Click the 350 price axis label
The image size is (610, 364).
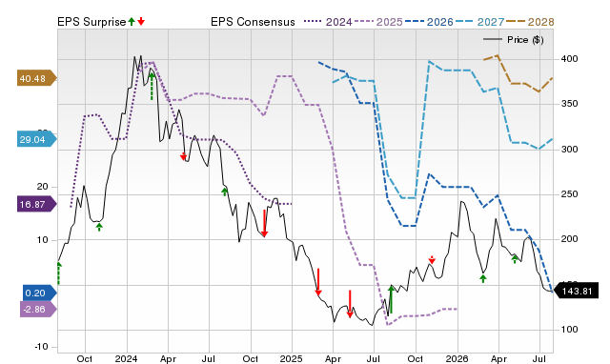point(569,104)
